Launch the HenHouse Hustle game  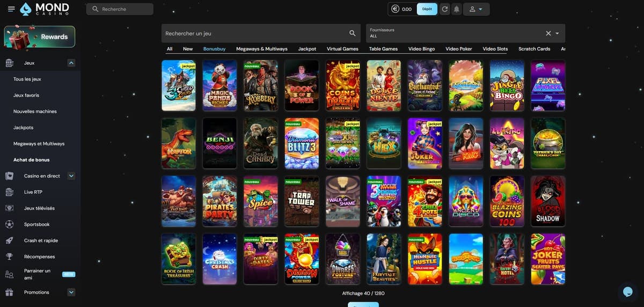pyautogui.click(x=425, y=259)
